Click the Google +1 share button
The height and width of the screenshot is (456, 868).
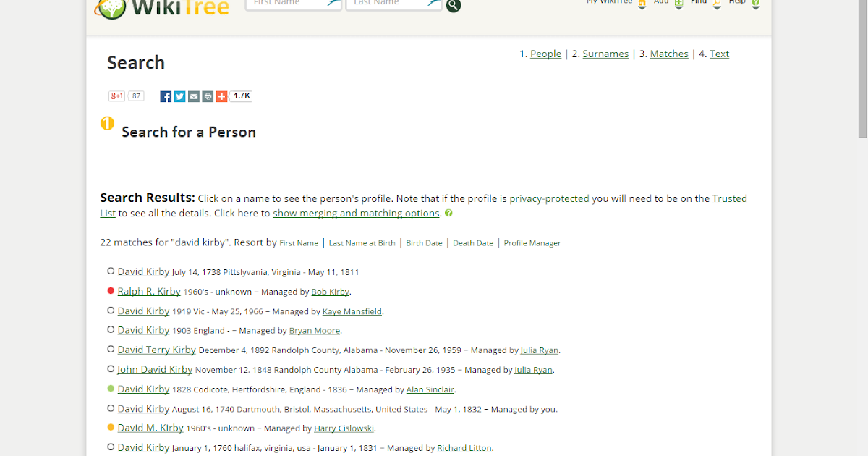click(117, 96)
